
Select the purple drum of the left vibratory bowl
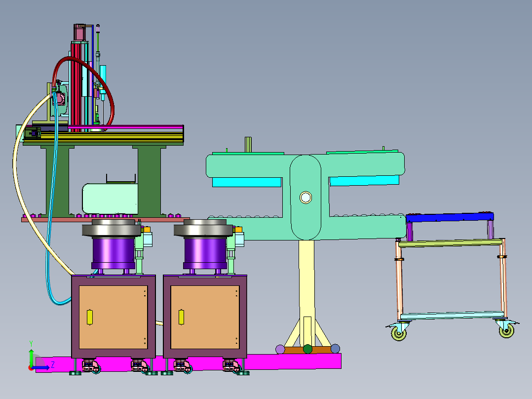tap(114, 253)
